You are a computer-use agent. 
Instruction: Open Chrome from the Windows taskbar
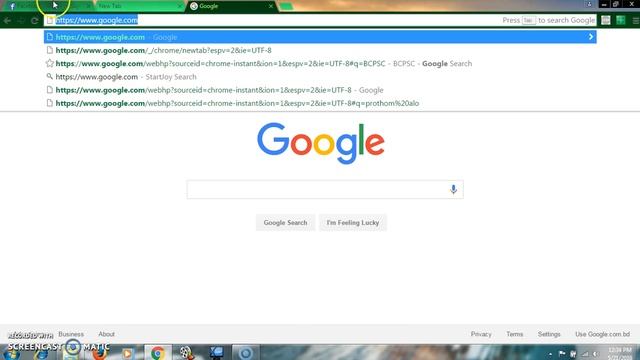point(158,353)
